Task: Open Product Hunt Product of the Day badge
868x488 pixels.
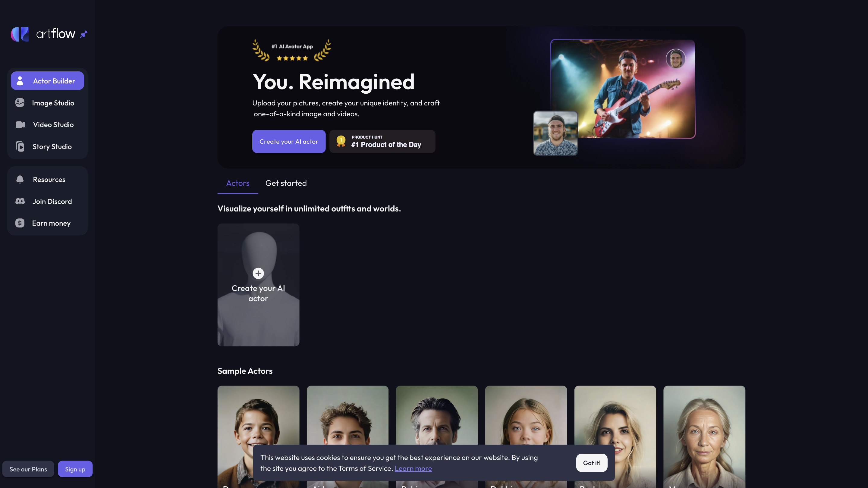Action: point(382,142)
